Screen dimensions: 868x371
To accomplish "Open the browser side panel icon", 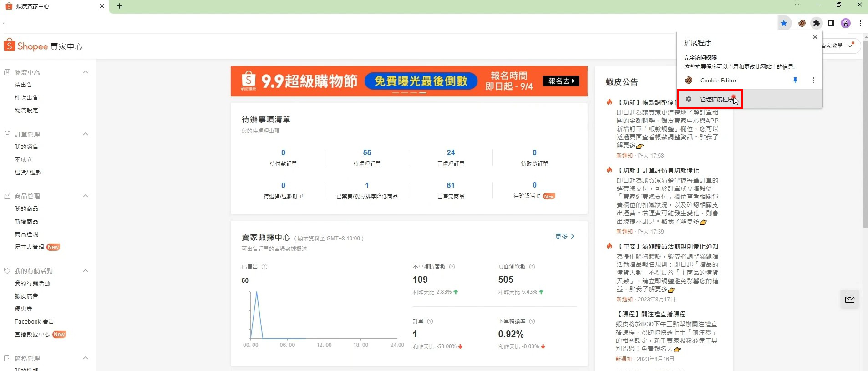I will 831,23.
